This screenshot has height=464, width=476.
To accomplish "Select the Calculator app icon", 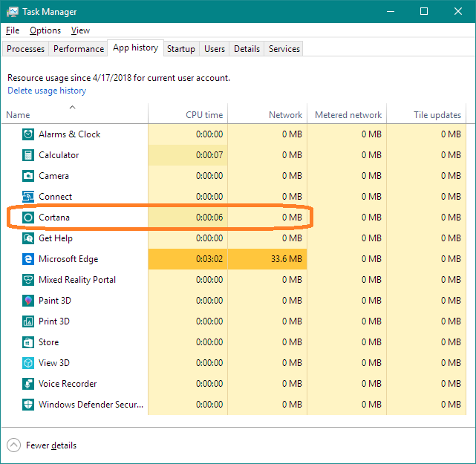I will click(x=27, y=155).
